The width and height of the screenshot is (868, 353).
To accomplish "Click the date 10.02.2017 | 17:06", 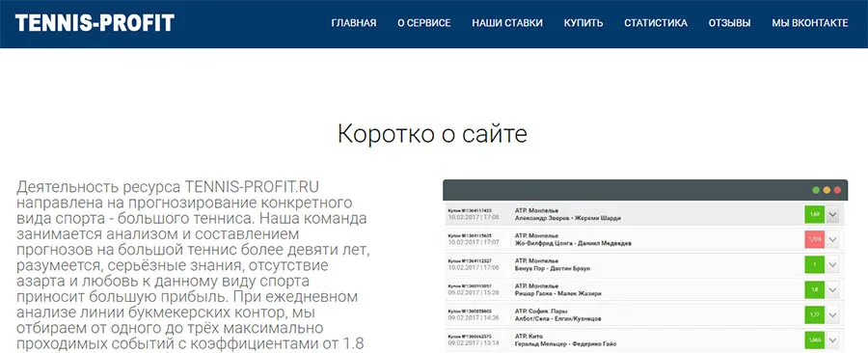I will click(474, 267).
